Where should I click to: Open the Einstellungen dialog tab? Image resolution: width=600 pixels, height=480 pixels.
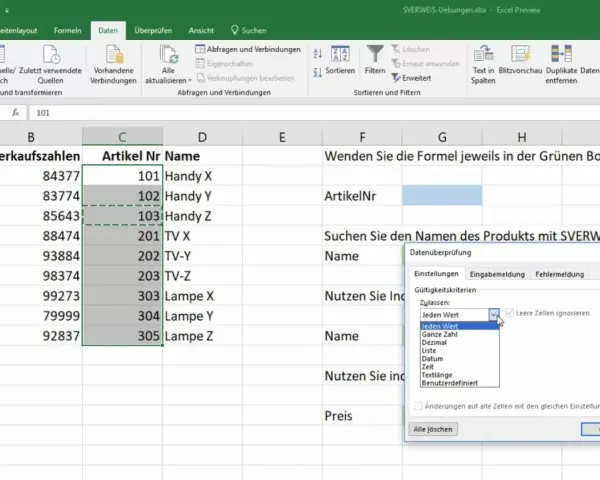pos(436,274)
